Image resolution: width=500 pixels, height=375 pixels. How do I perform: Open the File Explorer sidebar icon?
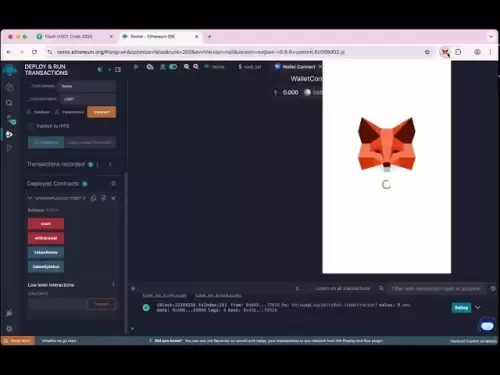click(x=9, y=87)
